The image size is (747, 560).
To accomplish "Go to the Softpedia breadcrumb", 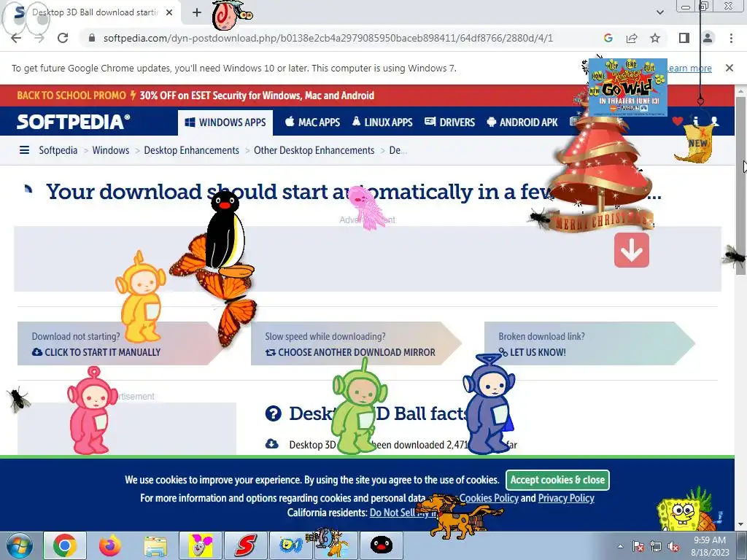I will point(58,150).
